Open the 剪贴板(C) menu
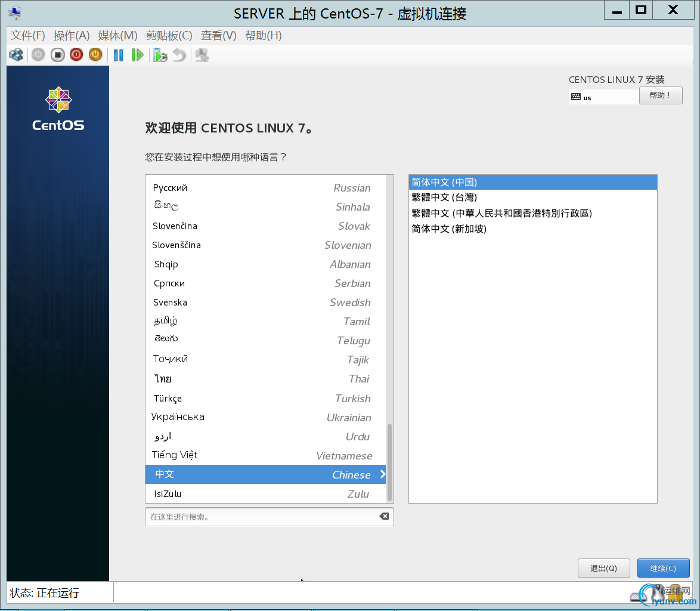Screen dimensions: 700x611 click(169, 35)
